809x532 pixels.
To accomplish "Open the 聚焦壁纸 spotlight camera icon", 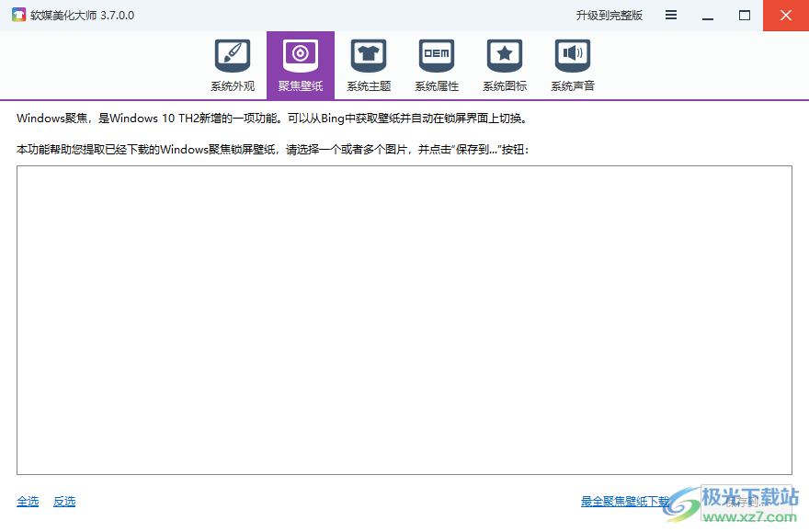I will click(x=300, y=56).
